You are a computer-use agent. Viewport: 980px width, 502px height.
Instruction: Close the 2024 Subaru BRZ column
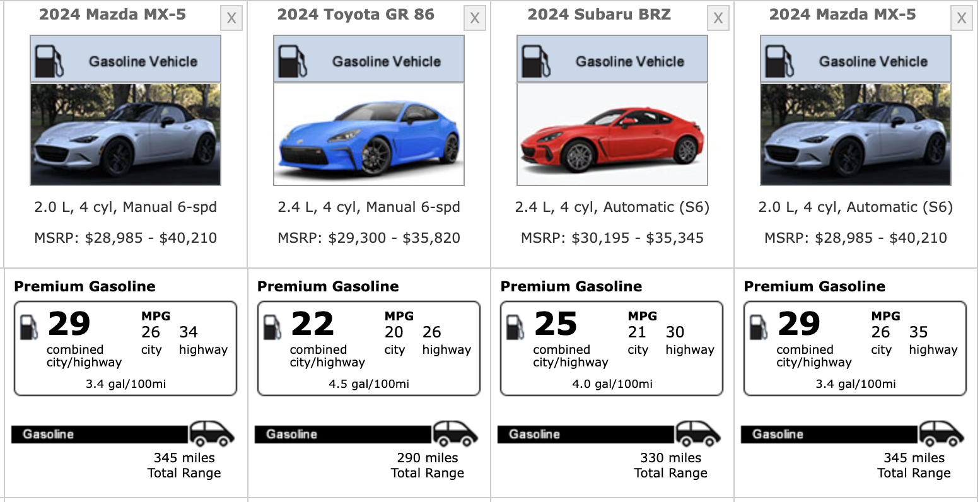[718, 18]
